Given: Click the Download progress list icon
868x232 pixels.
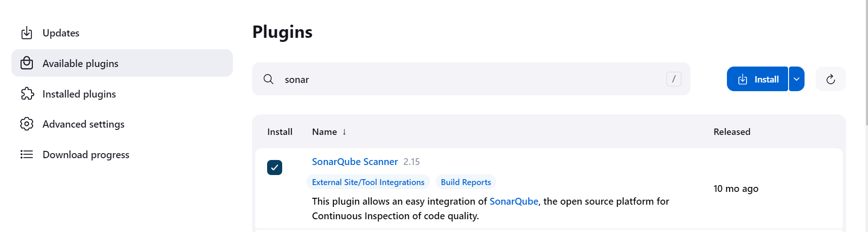Looking at the screenshot, I should [x=27, y=155].
